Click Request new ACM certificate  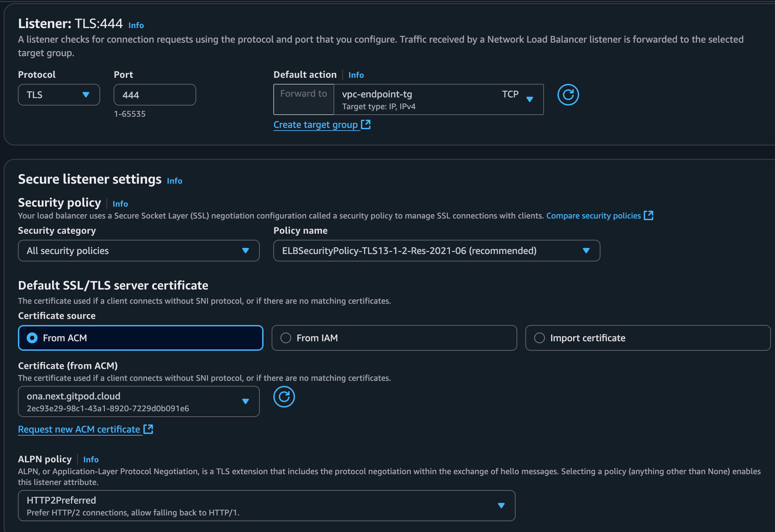click(x=78, y=429)
